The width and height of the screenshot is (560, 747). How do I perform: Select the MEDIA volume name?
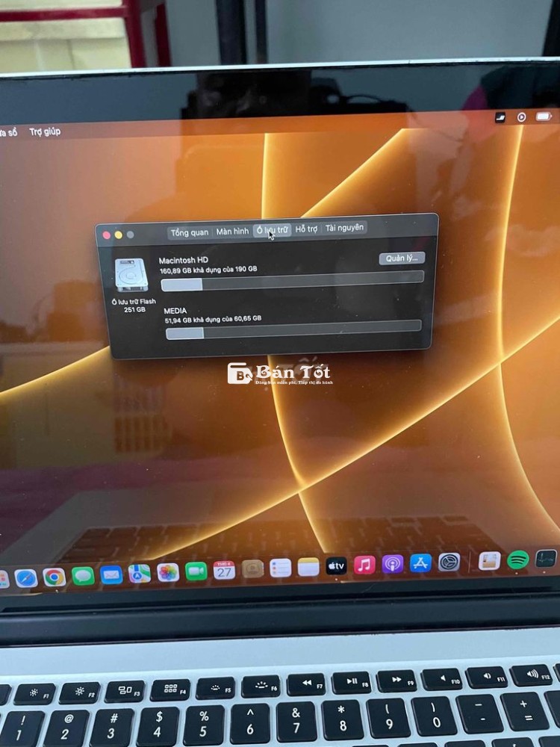pos(175,311)
